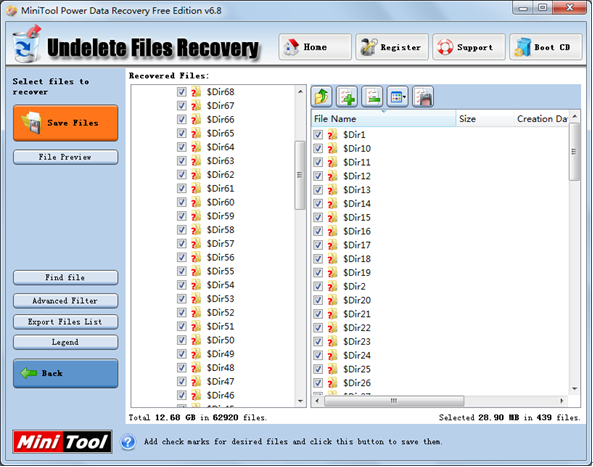Sort by Size column header

pyautogui.click(x=485, y=119)
